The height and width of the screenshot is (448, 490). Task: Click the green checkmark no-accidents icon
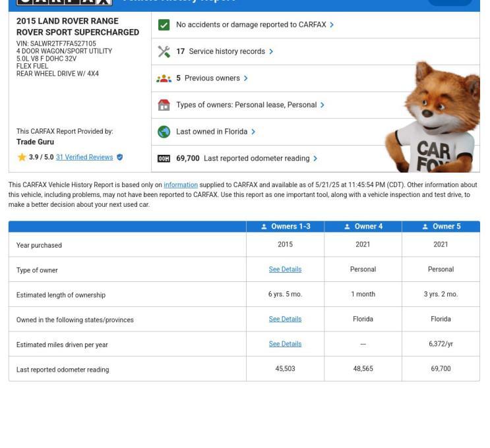[x=164, y=25]
